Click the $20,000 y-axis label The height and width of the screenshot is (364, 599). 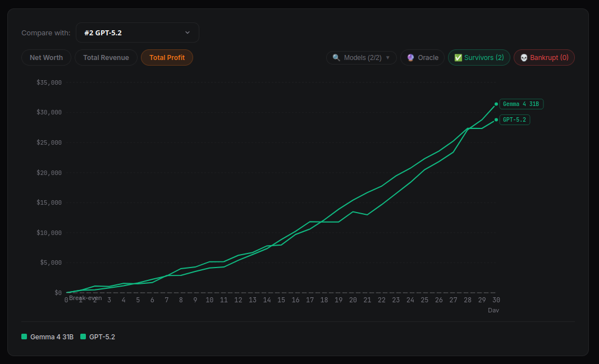(x=49, y=173)
